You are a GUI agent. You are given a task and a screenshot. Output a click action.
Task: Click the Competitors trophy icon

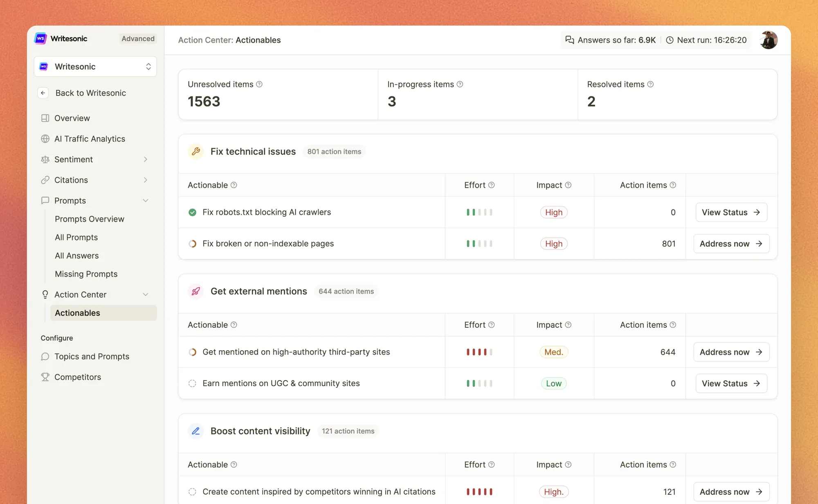[x=45, y=377]
